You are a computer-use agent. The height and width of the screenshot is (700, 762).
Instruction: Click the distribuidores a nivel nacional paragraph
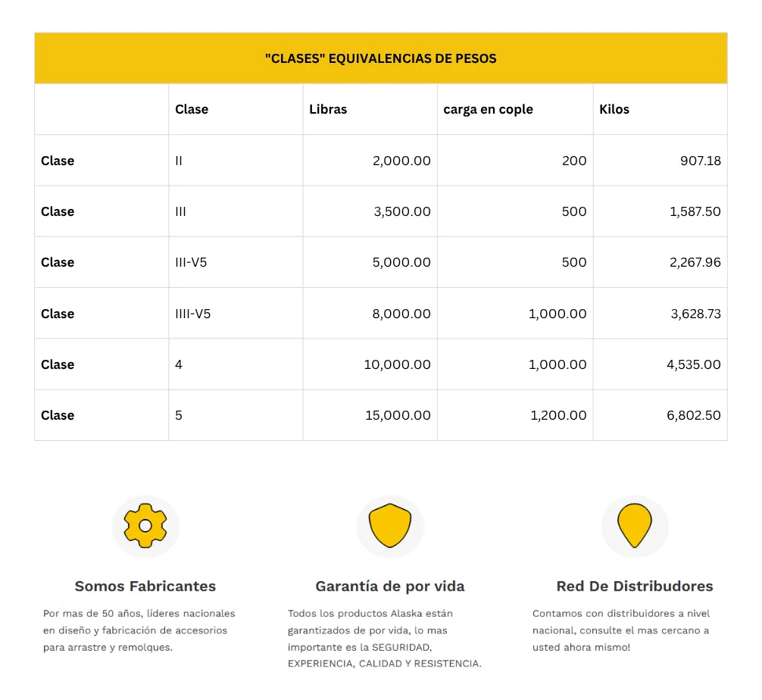(x=621, y=630)
